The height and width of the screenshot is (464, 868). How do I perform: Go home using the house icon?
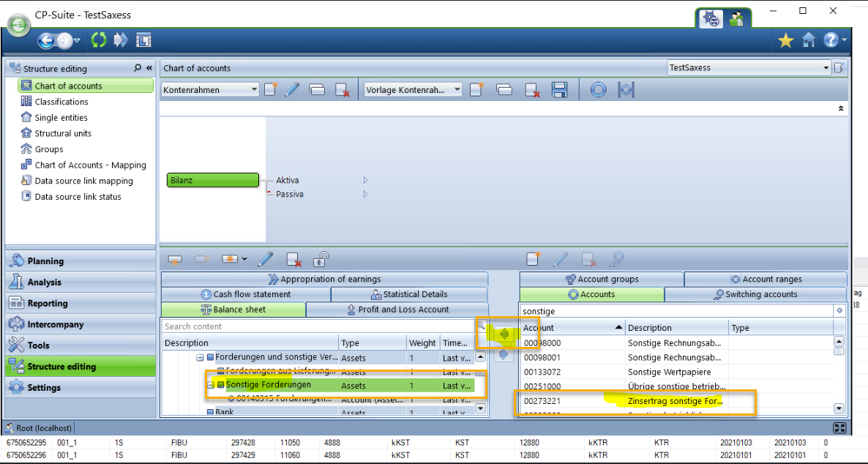[808, 41]
